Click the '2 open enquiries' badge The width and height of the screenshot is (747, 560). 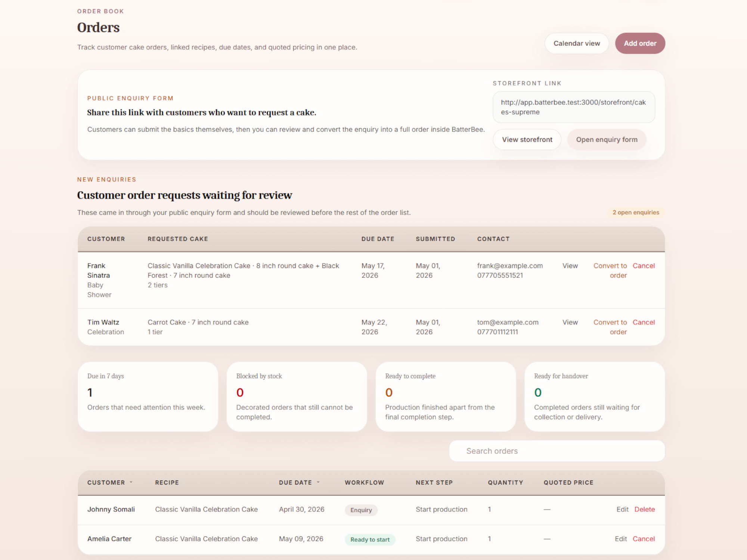pyautogui.click(x=636, y=212)
